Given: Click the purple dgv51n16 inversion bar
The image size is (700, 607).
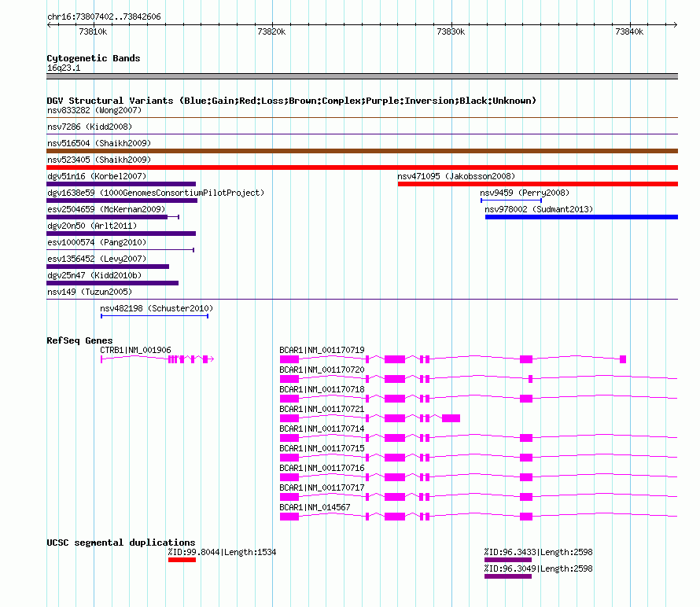Looking at the screenshot, I should click(121, 184).
